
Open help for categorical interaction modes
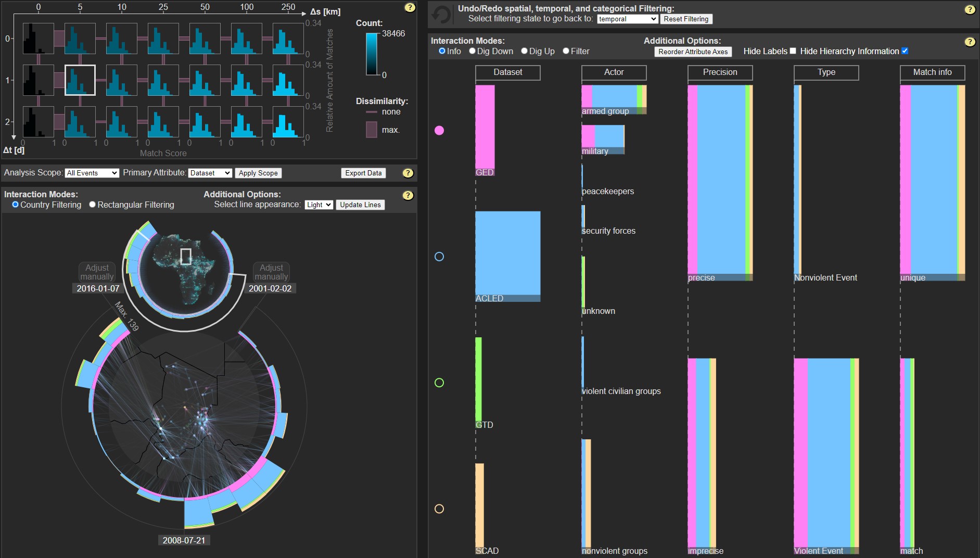coord(970,42)
